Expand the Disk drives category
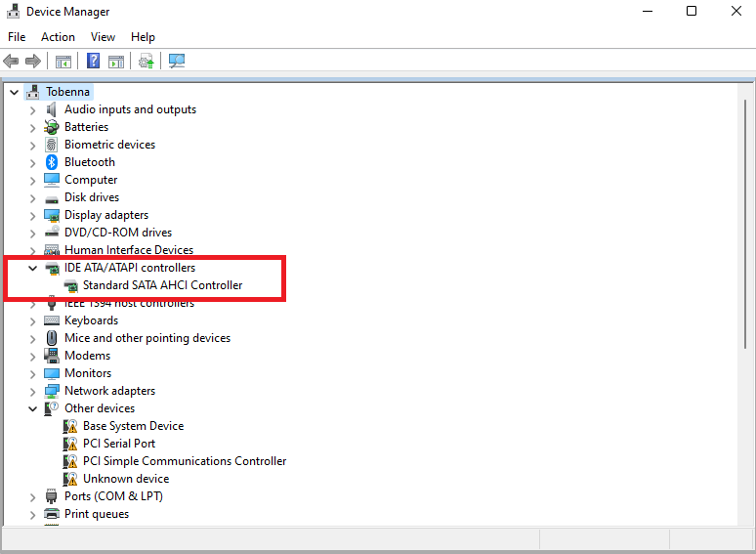 32,198
